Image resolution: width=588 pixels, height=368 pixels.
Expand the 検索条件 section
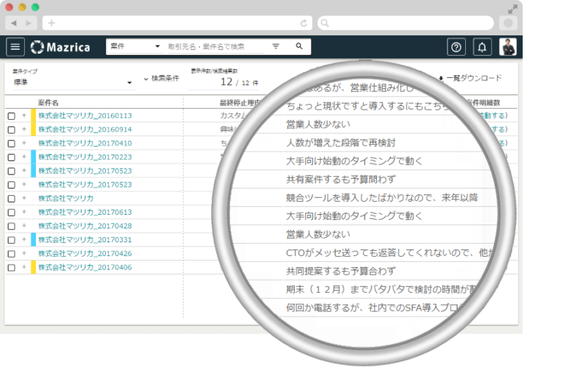coord(161,79)
